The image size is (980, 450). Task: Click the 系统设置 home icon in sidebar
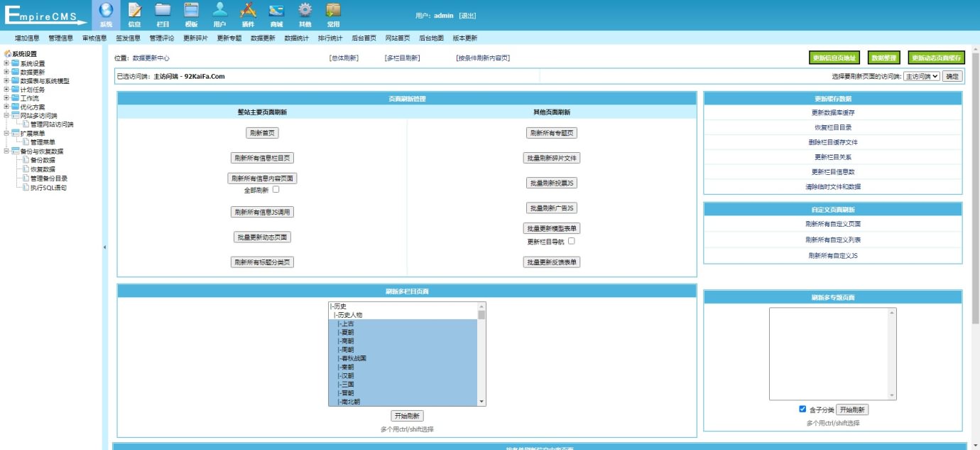[8, 53]
